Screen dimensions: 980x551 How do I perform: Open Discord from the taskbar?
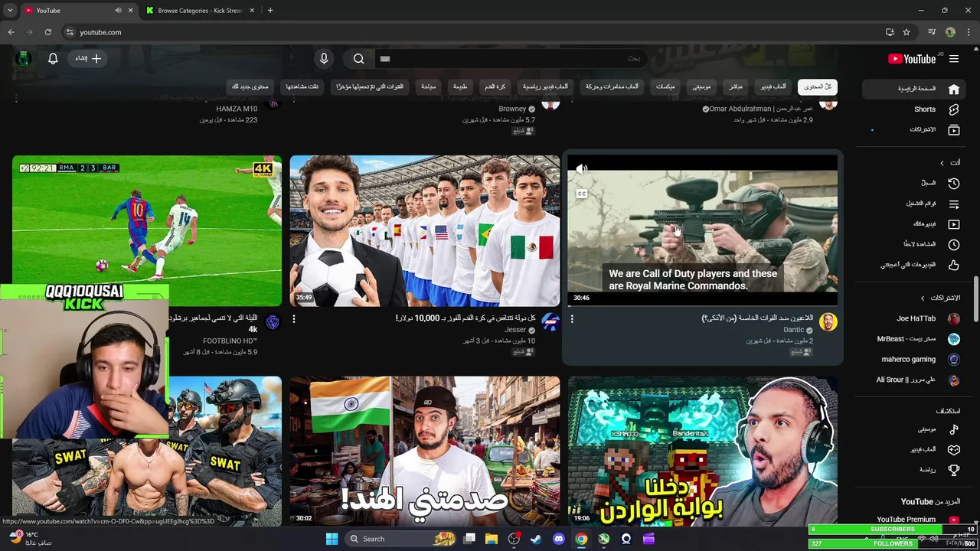pos(559,539)
